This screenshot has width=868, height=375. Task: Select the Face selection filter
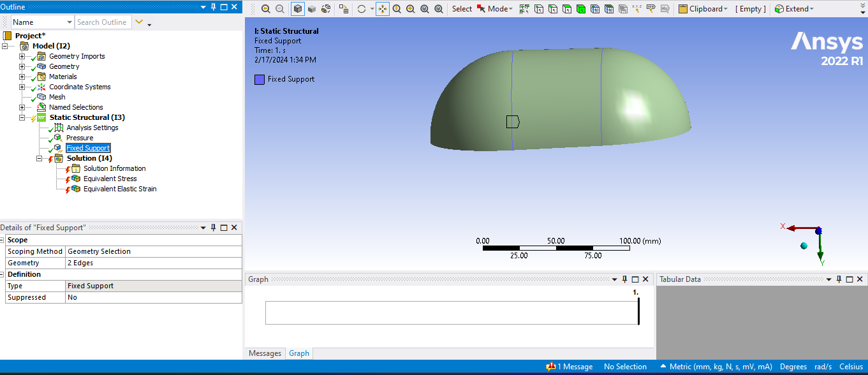click(x=566, y=9)
